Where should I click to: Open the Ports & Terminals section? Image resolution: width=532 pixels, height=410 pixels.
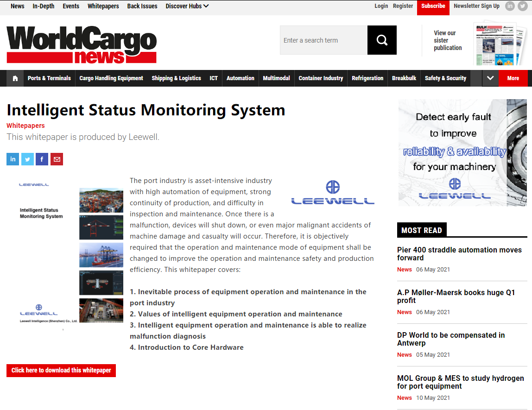click(x=49, y=78)
